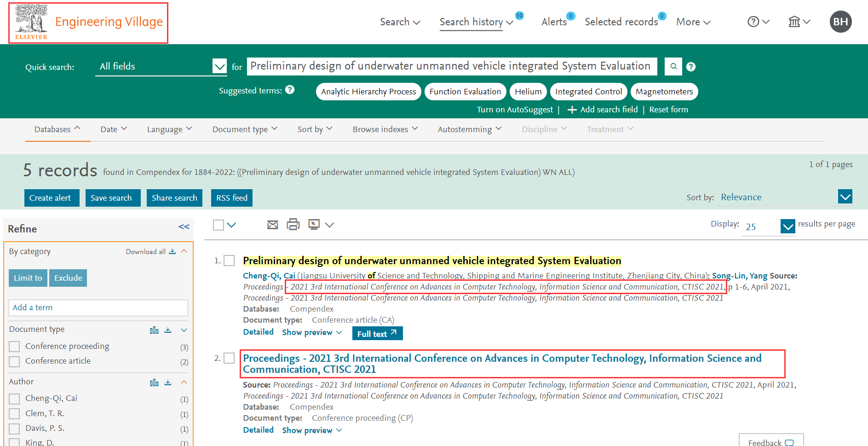Click the quick search query input field
868x446 pixels.
tap(452, 66)
